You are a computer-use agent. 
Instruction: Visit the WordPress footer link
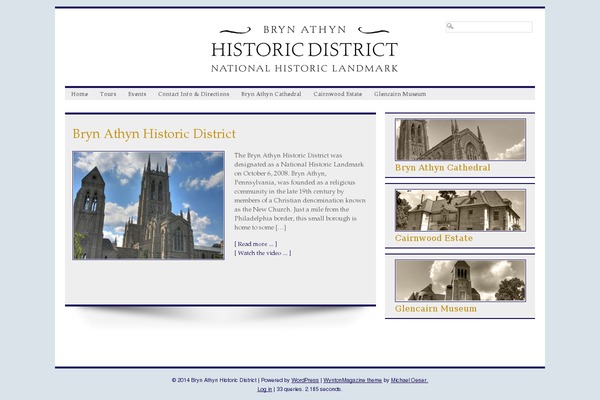pos(305,380)
